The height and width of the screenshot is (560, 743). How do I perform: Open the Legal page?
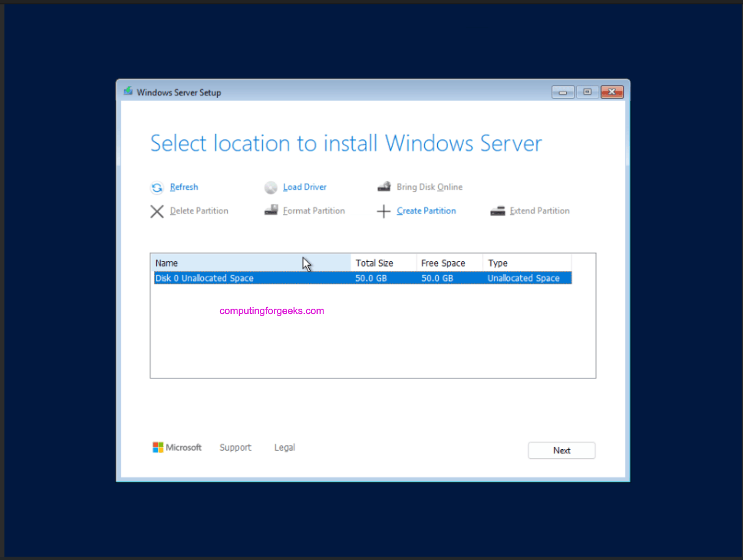pyautogui.click(x=285, y=447)
